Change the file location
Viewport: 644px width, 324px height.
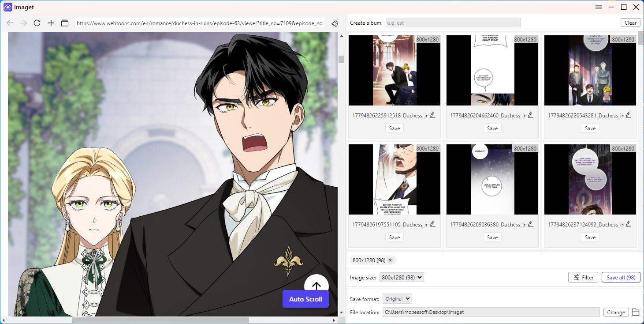pyautogui.click(x=616, y=312)
